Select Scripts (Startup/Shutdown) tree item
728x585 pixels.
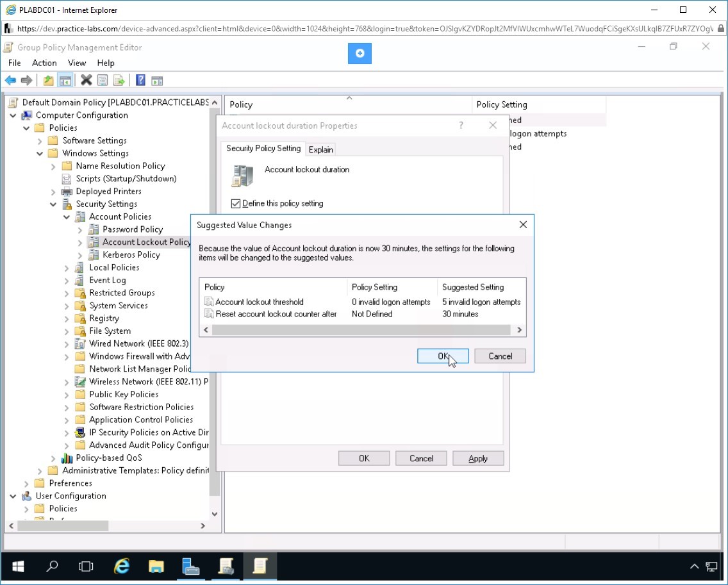tap(126, 179)
